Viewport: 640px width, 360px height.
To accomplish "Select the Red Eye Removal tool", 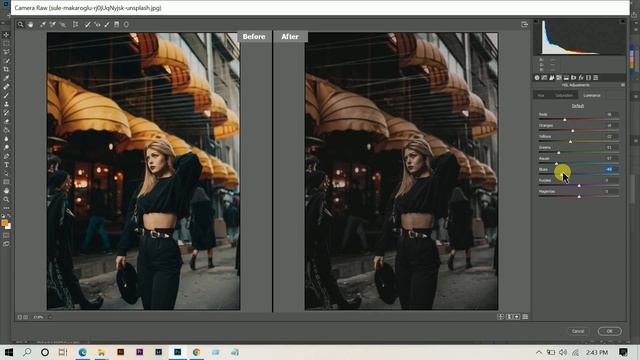I will 97,24.
